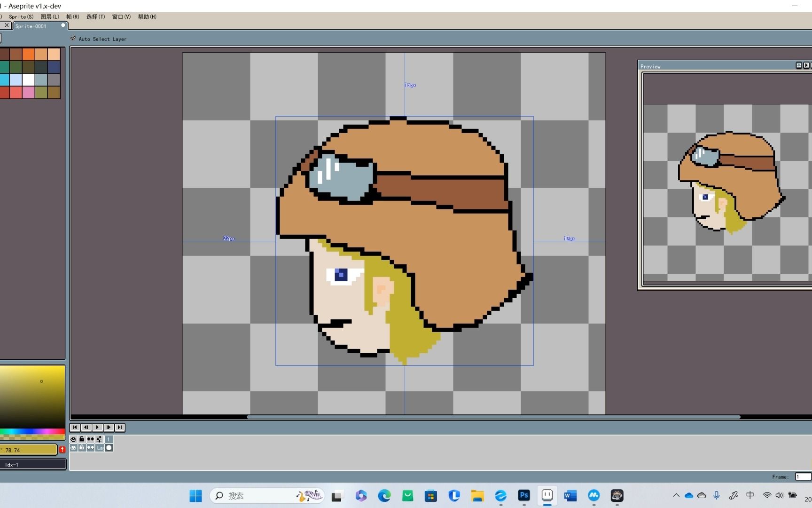Click the sprite thumbnail in the Preview window

coord(731,183)
